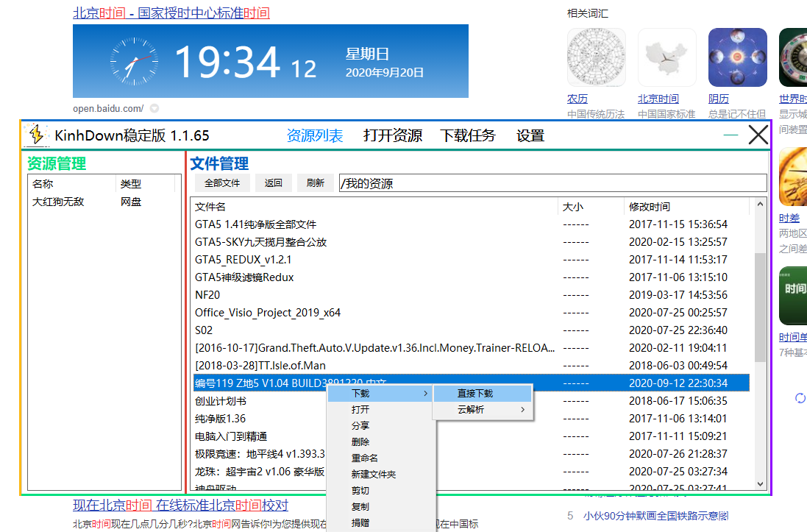Open the 阴历 moon phases thumbnail
Screen dimensions: 807x532
tap(737, 57)
